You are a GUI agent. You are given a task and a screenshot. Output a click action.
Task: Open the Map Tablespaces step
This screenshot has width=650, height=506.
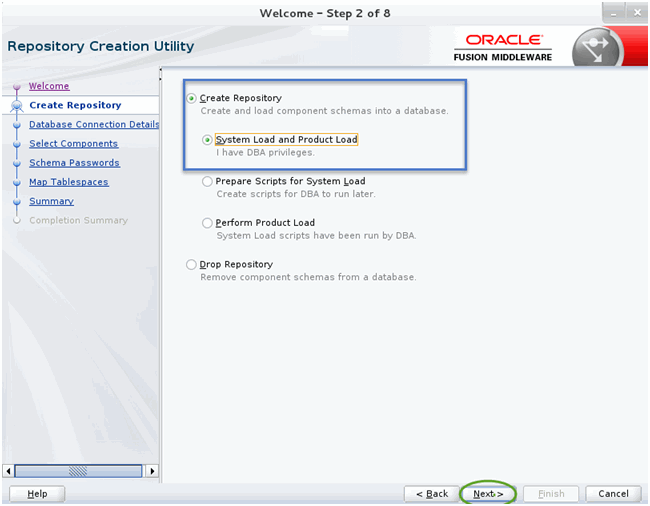click(x=69, y=182)
